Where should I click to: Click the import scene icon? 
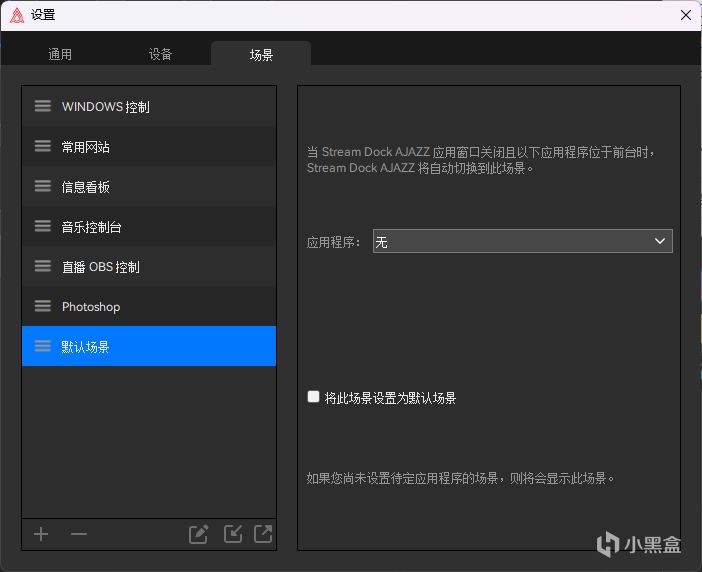(x=233, y=534)
